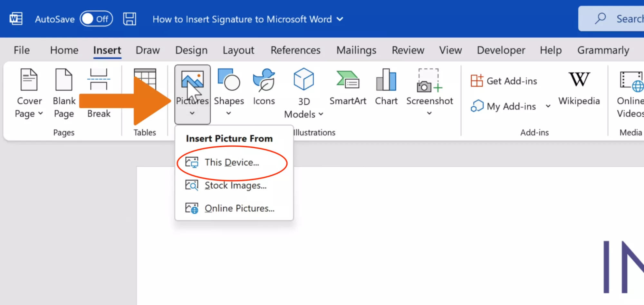The width and height of the screenshot is (644, 305).
Task: Toggle the AutoSave switch
Action: pos(96,19)
